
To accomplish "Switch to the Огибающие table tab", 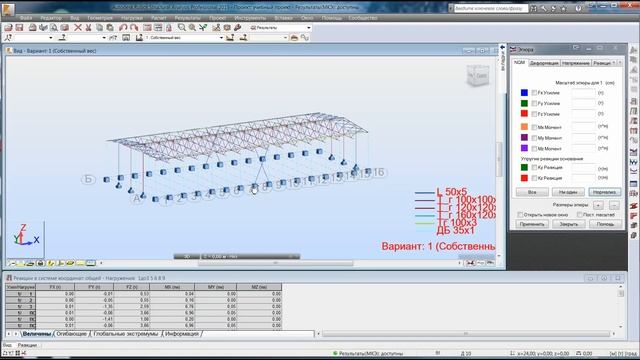I will click(71, 334).
